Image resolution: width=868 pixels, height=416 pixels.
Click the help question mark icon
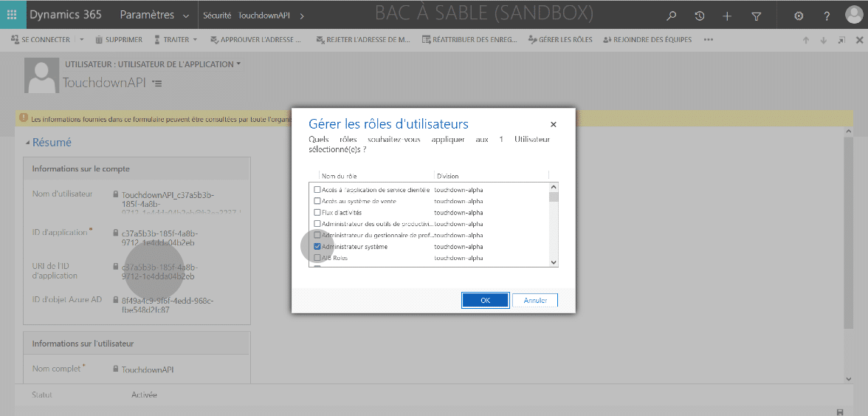tap(827, 16)
